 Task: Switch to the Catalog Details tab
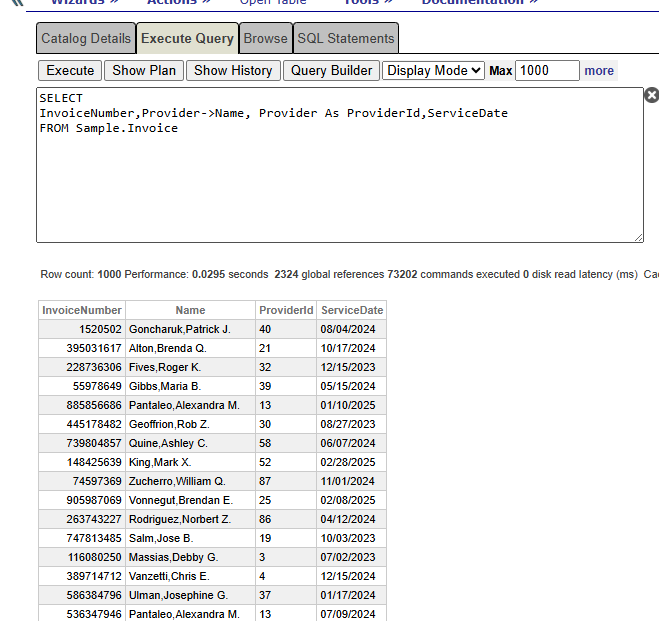86,39
